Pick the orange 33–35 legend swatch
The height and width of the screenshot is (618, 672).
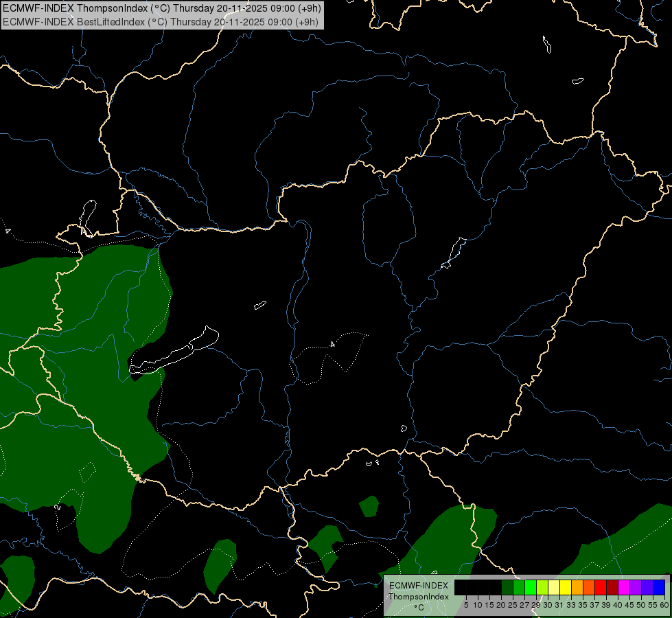(577, 587)
